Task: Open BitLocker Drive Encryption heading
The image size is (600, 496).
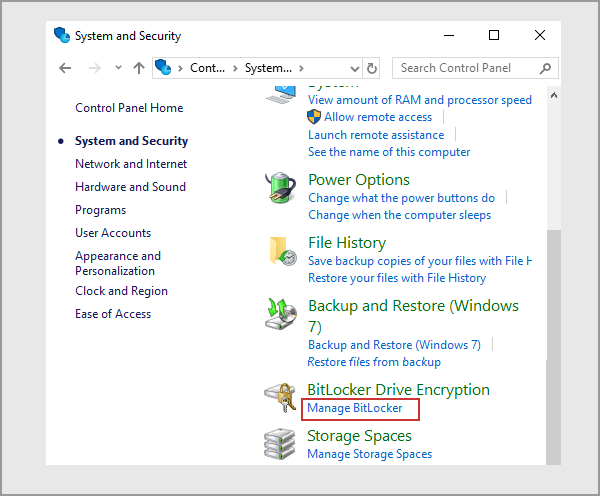Action: click(399, 390)
